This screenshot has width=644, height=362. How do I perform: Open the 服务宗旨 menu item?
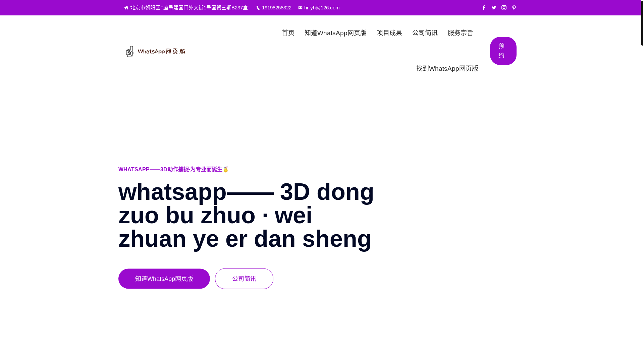(x=460, y=33)
